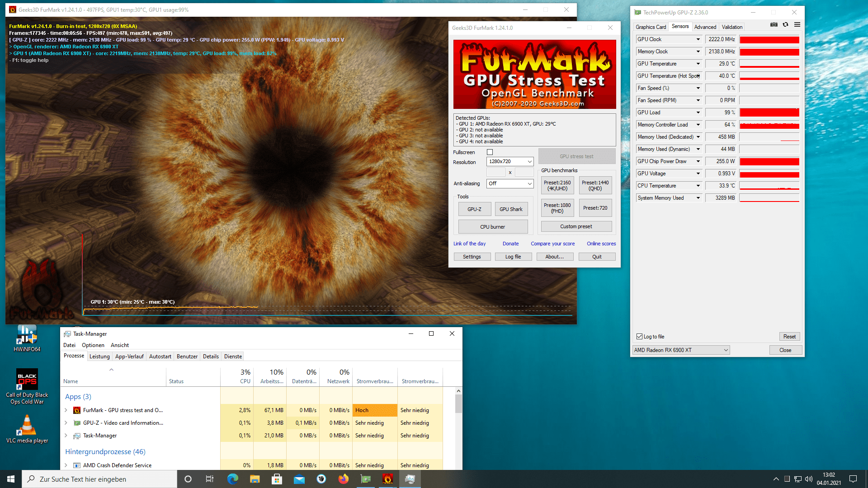The image size is (868, 488).
Task: Click Preset:2160 (4K/UHD) benchmark button
Action: point(557,186)
